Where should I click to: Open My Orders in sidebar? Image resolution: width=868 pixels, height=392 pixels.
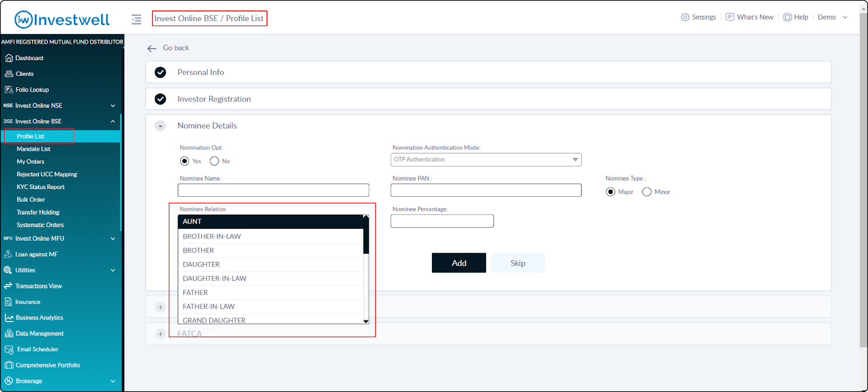[x=30, y=162]
